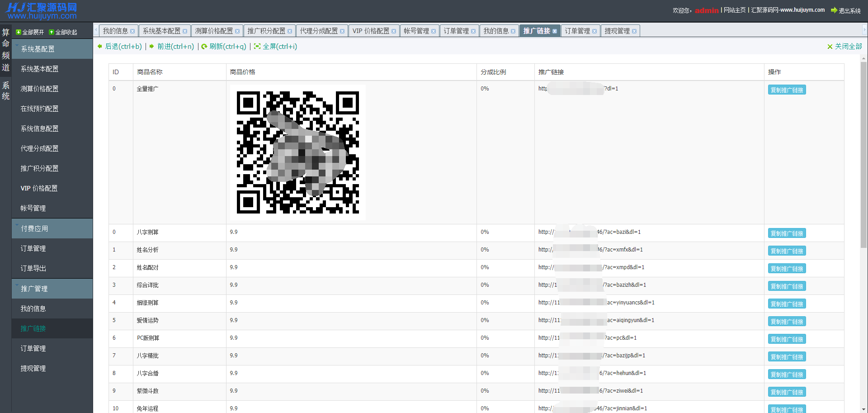Click the 全量推广 QR code image
868x413 pixels.
click(x=298, y=152)
